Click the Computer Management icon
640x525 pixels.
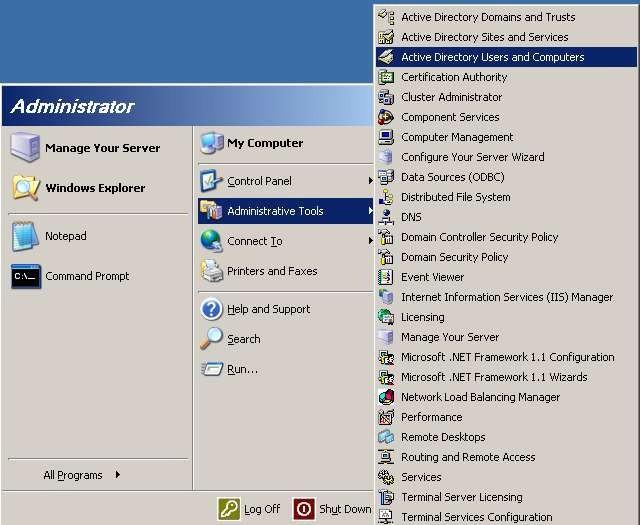[x=386, y=137]
